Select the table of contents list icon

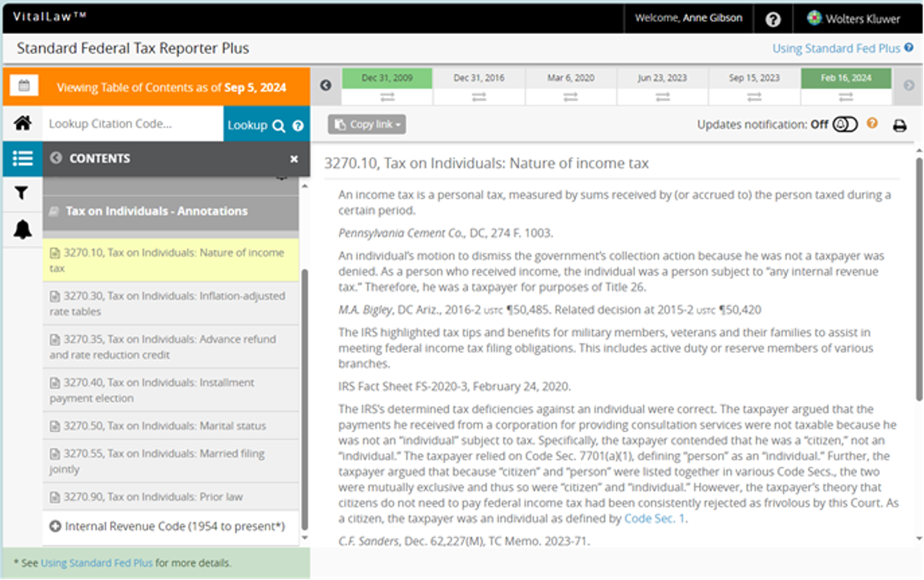tap(22, 159)
